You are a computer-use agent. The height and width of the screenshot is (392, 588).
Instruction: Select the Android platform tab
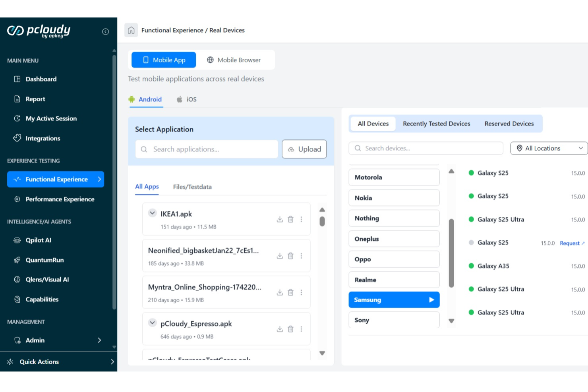point(145,99)
